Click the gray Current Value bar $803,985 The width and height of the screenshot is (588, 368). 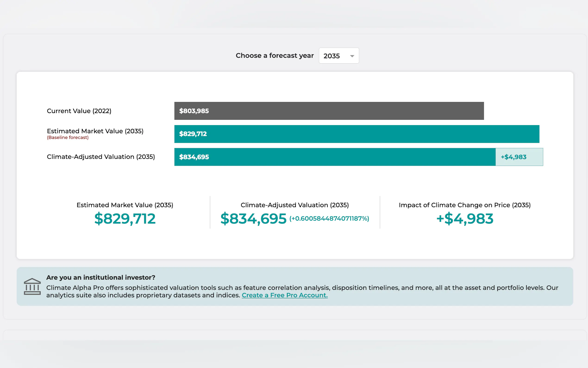tap(329, 111)
